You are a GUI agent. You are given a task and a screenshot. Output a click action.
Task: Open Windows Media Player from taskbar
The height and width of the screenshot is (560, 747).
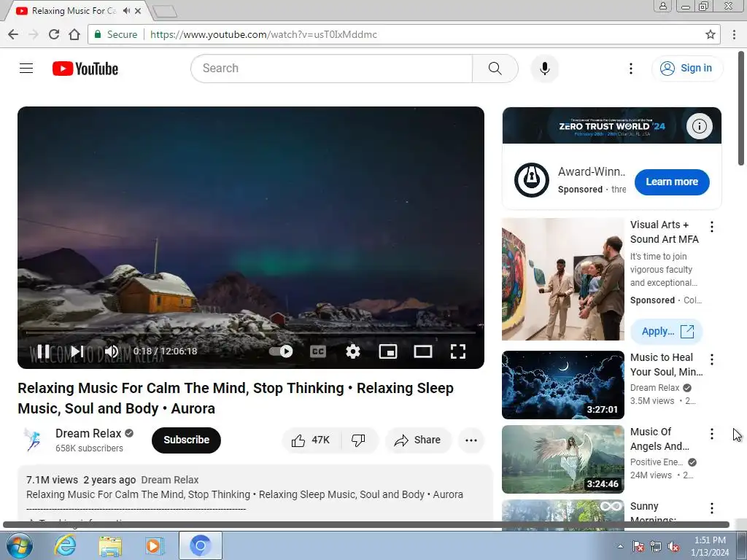click(155, 545)
